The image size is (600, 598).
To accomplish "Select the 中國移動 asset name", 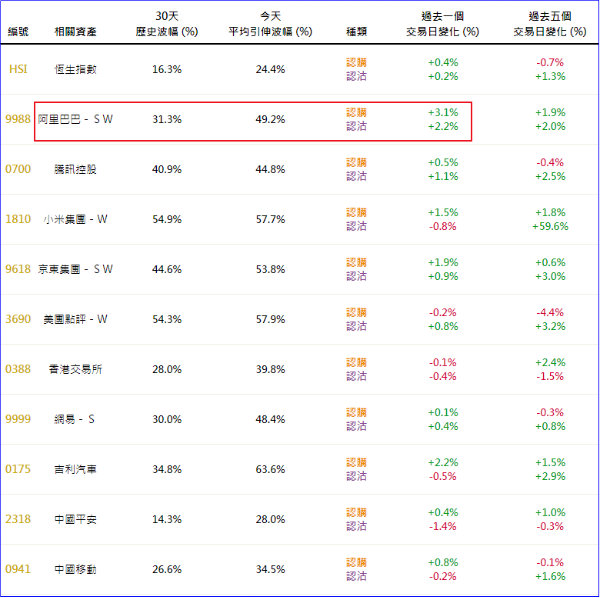I will coord(75,569).
